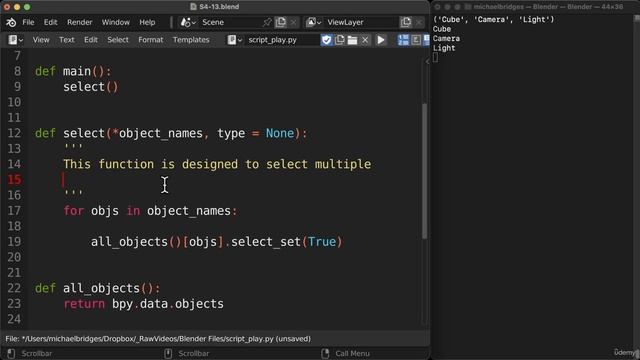Open the text editor View menu
The height and width of the screenshot is (360, 640).
(41, 40)
